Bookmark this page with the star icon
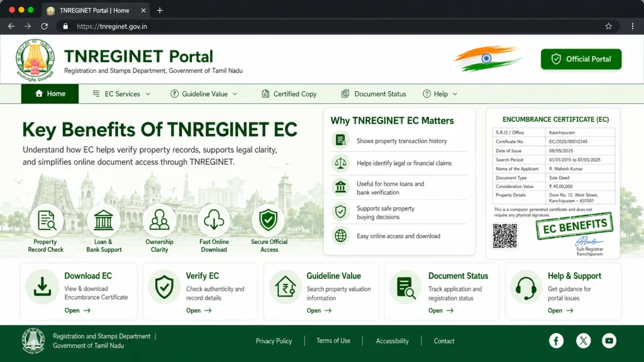Screen dimensions: 644x362 pos(608,26)
